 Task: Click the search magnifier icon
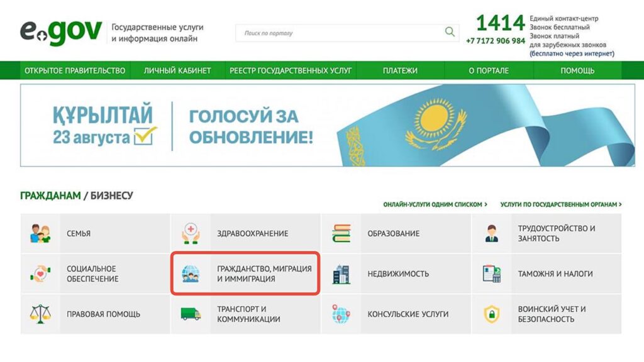(450, 31)
